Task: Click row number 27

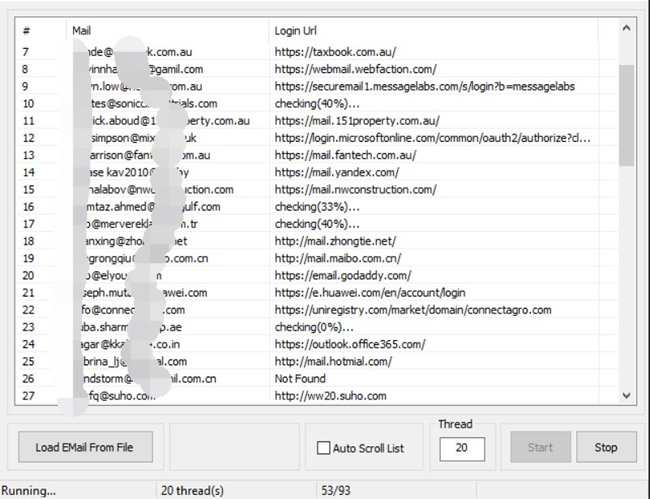Action: 28,396
